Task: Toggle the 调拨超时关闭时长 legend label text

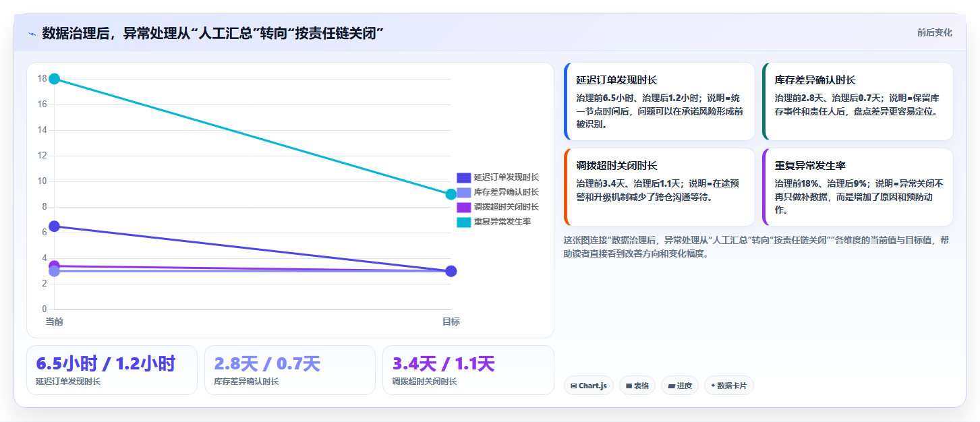Action: pos(506,207)
